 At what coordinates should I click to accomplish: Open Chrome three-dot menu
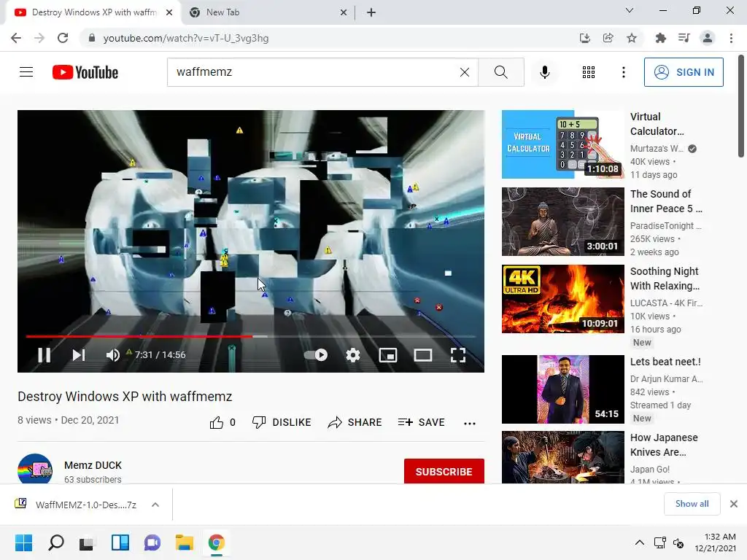click(x=731, y=38)
